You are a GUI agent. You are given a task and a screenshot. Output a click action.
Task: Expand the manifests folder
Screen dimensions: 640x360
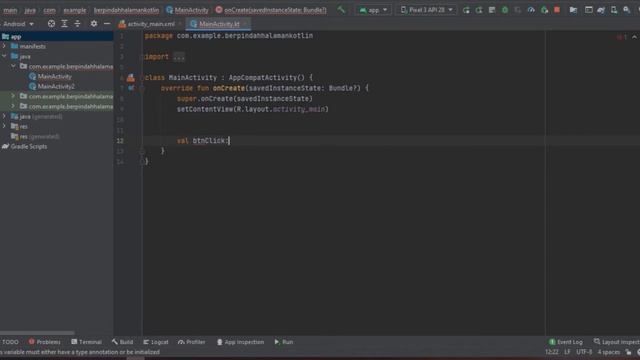click(x=4, y=46)
